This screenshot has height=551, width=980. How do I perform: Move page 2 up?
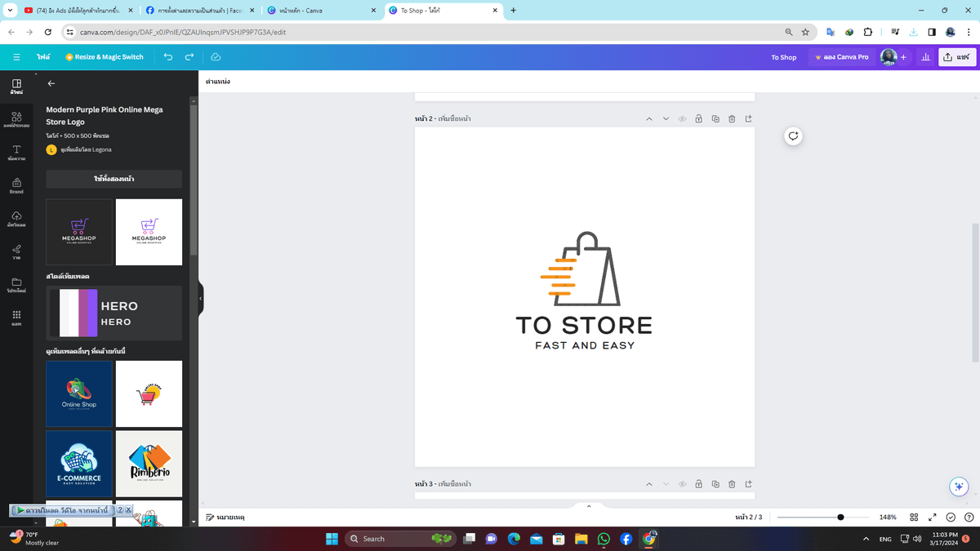(649, 119)
